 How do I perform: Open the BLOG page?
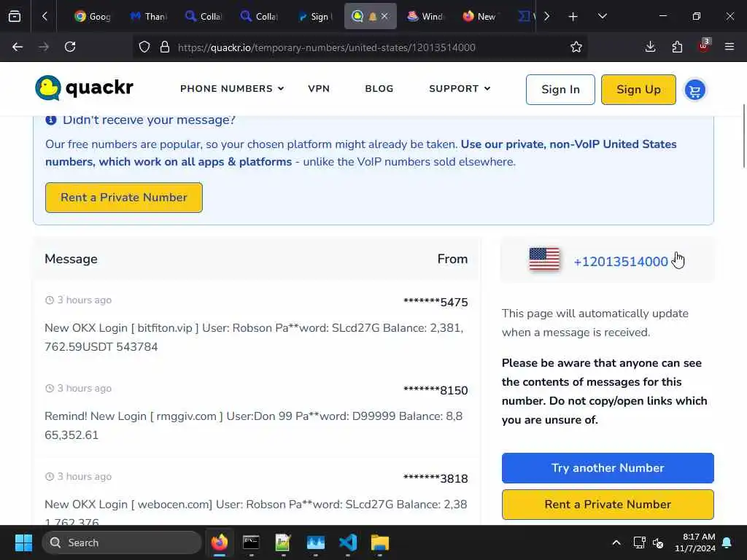click(x=379, y=88)
